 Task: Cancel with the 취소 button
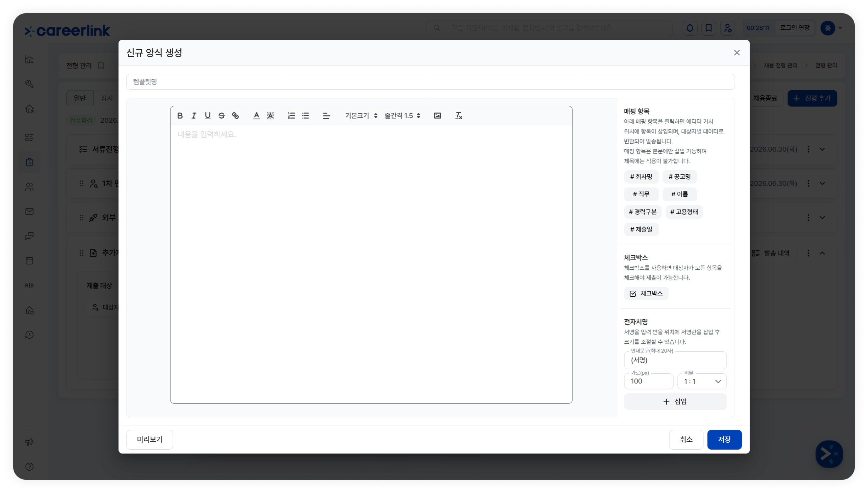tap(686, 439)
